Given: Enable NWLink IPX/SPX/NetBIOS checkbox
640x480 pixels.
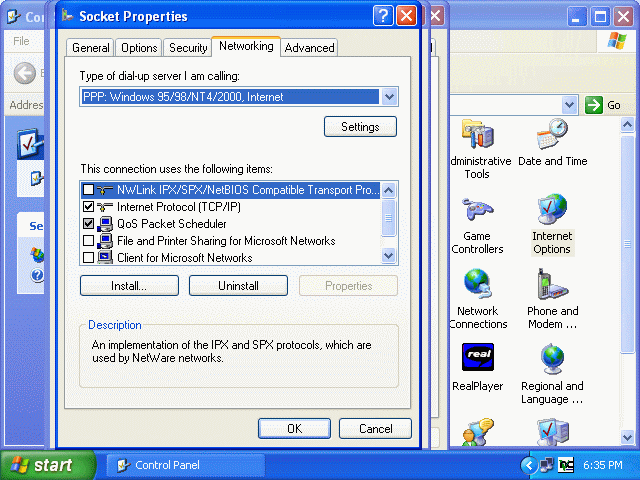Looking at the screenshot, I should click(88, 190).
